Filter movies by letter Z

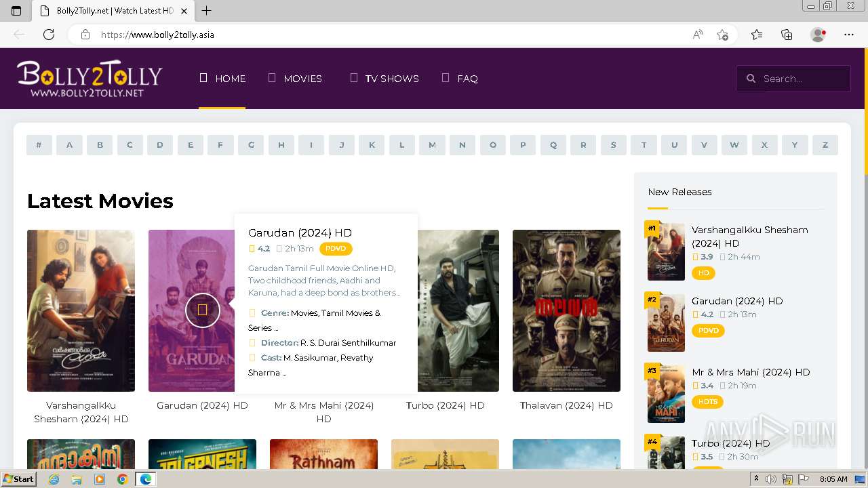tap(825, 145)
